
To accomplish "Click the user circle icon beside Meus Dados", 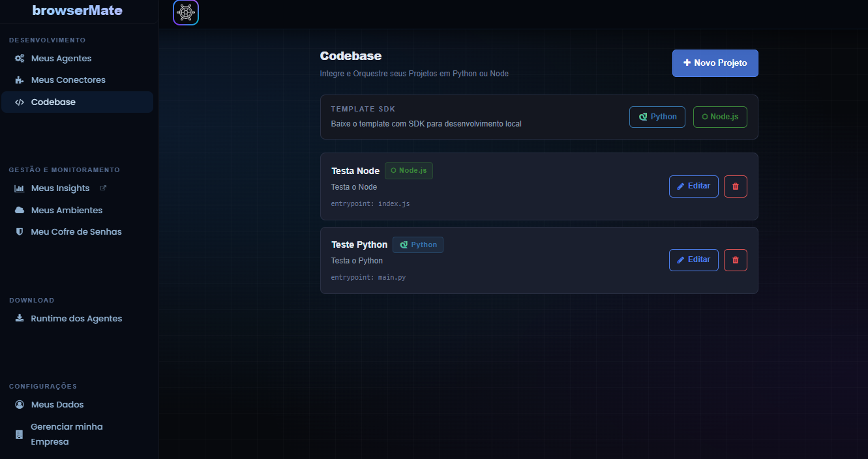I will coord(20,405).
